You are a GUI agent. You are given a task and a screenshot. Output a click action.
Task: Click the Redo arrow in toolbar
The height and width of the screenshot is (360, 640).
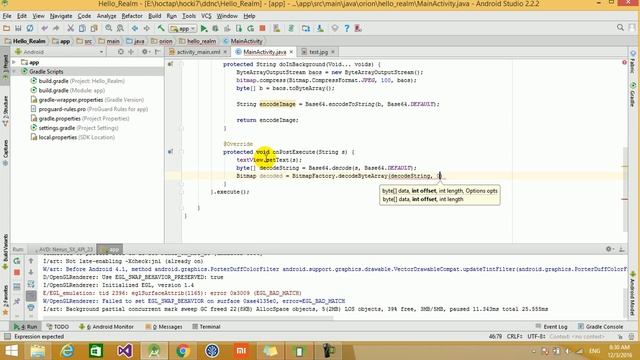(56, 28)
